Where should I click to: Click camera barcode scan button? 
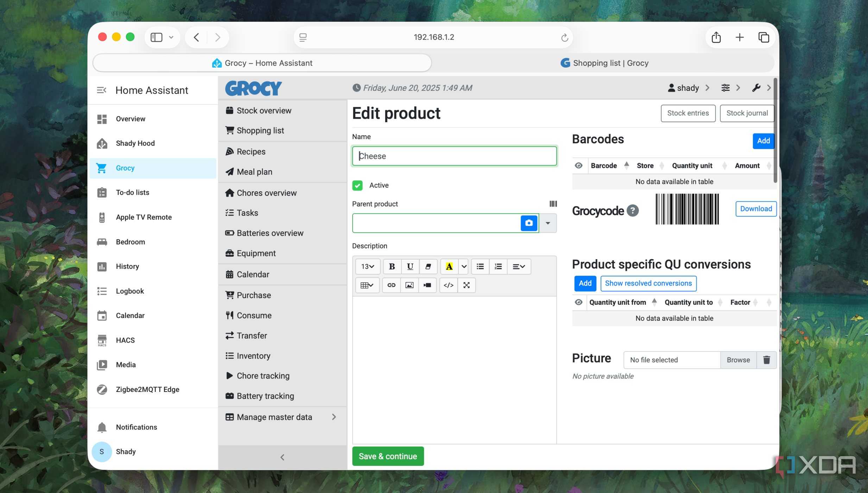click(529, 223)
